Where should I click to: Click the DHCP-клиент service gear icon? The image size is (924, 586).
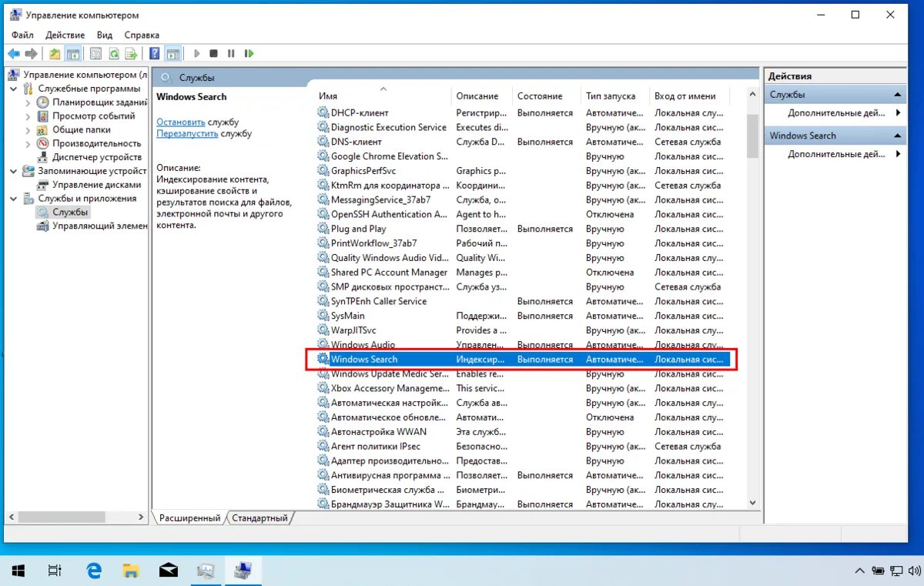point(323,112)
